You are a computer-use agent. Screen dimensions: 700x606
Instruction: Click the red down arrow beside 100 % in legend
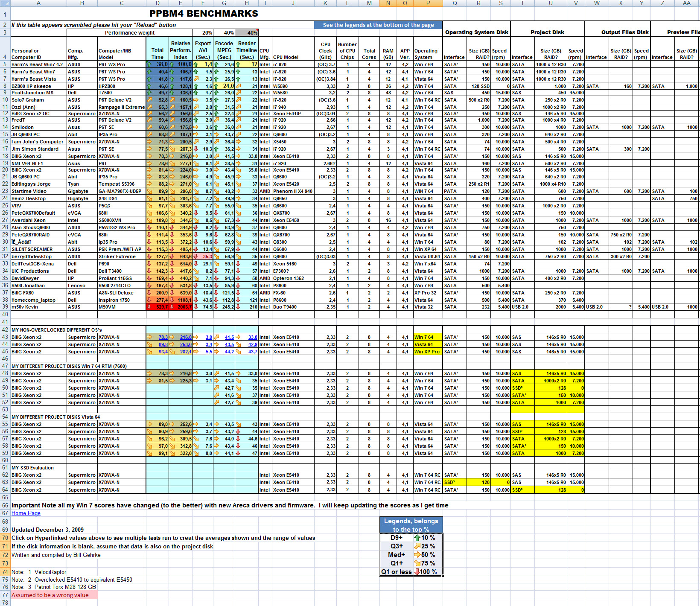pyautogui.click(x=417, y=572)
